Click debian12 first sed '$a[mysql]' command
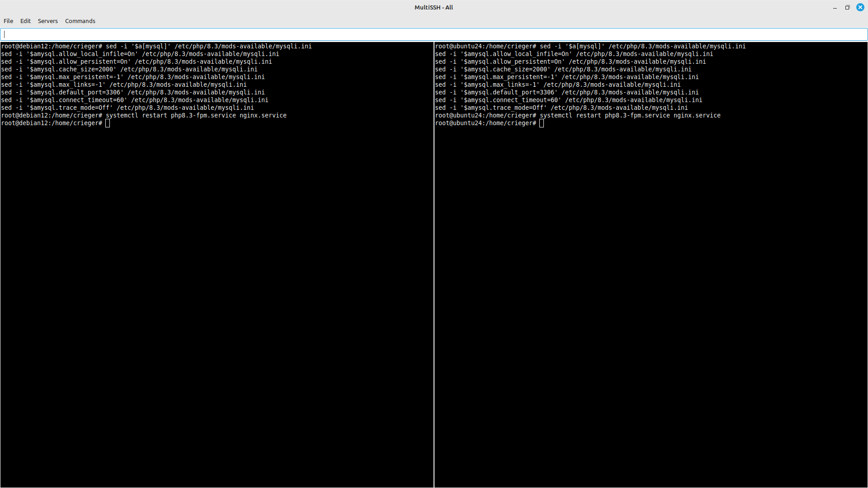 (156, 46)
